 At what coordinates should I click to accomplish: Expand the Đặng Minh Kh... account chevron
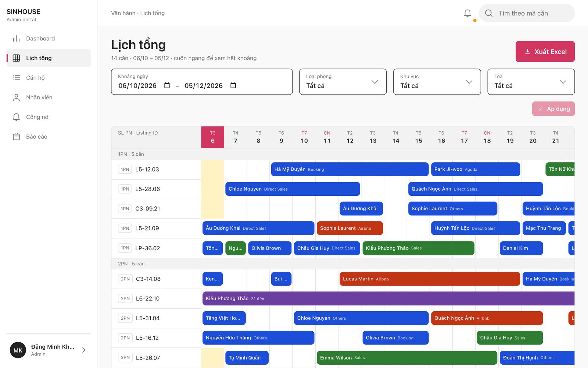[x=84, y=350]
